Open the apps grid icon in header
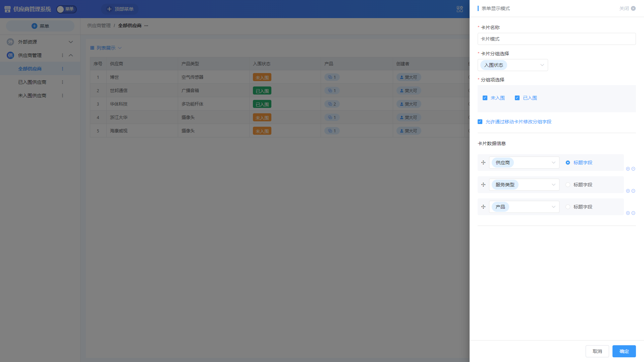 tap(460, 9)
